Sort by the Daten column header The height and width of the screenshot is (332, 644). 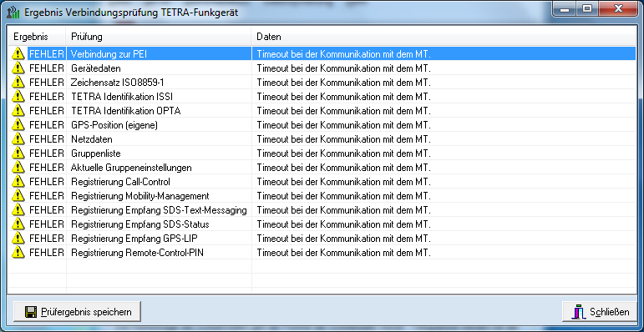coord(444,37)
